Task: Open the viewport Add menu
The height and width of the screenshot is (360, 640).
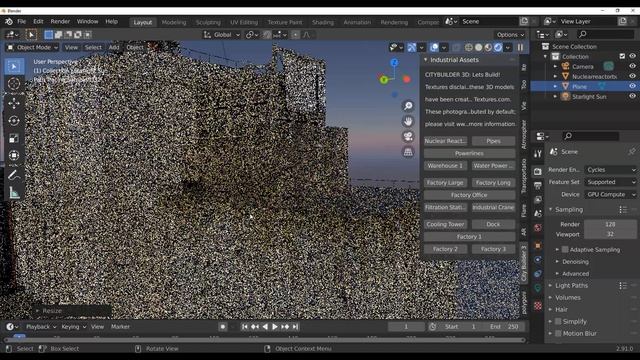Action: point(114,47)
